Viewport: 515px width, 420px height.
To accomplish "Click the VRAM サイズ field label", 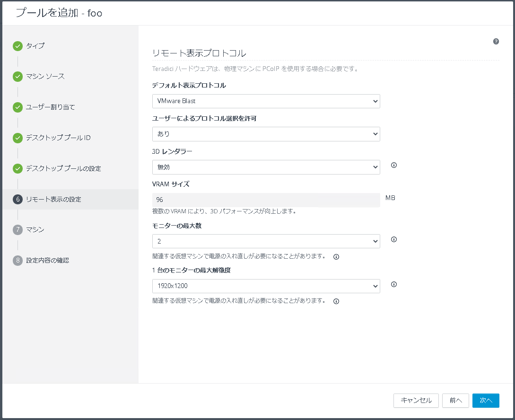I will click(x=171, y=184).
